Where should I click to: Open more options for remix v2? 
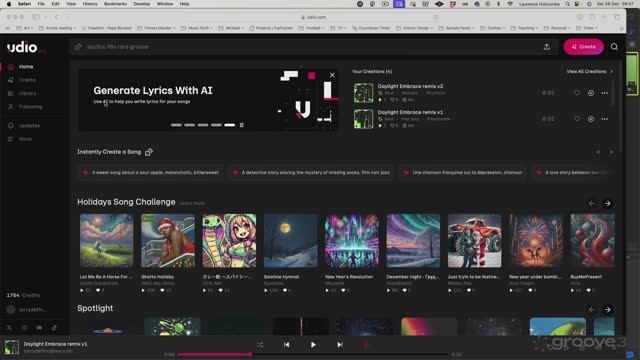604,93
